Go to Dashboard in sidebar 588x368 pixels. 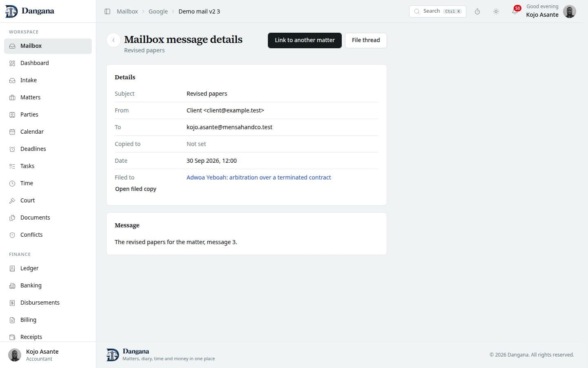click(48, 63)
